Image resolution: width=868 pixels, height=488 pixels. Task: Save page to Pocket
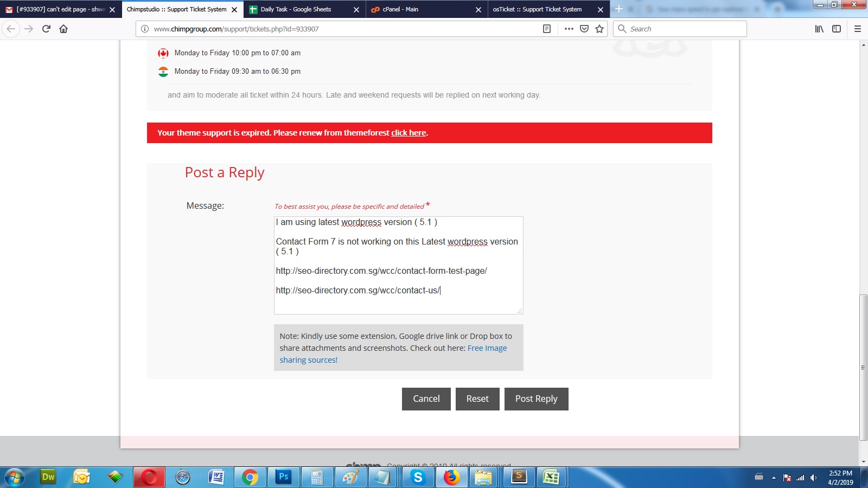click(x=584, y=29)
